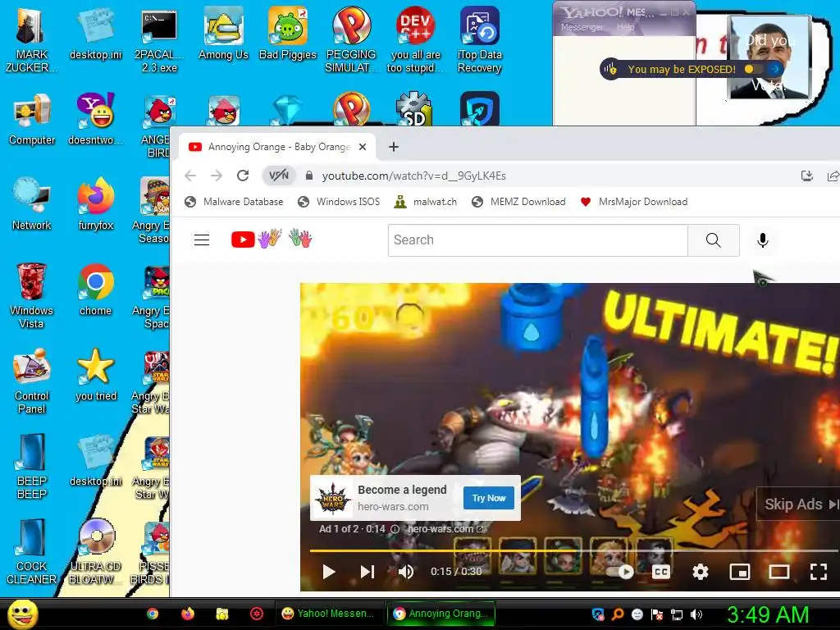Image resolution: width=840 pixels, height=630 pixels.
Task: Enter full screen video mode
Action: click(818, 572)
